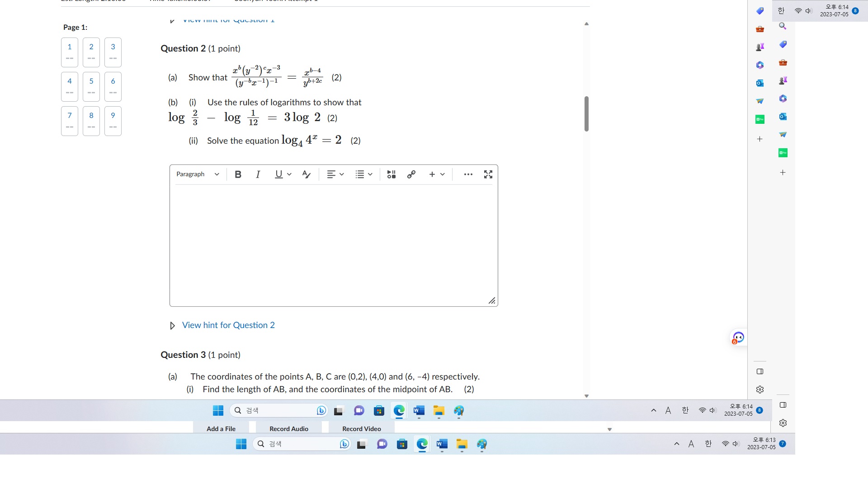
Task: Collapse the hint for Question 2
Action: [172, 325]
